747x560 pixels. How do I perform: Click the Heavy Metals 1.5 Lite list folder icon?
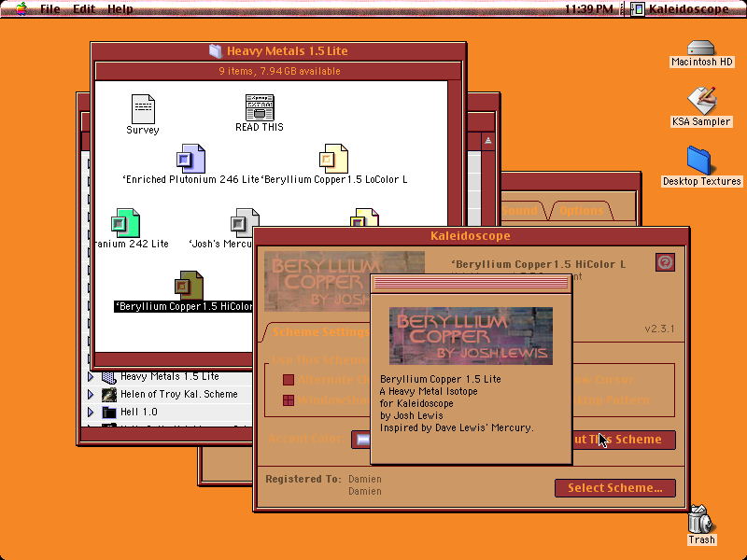[x=109, y=377]
